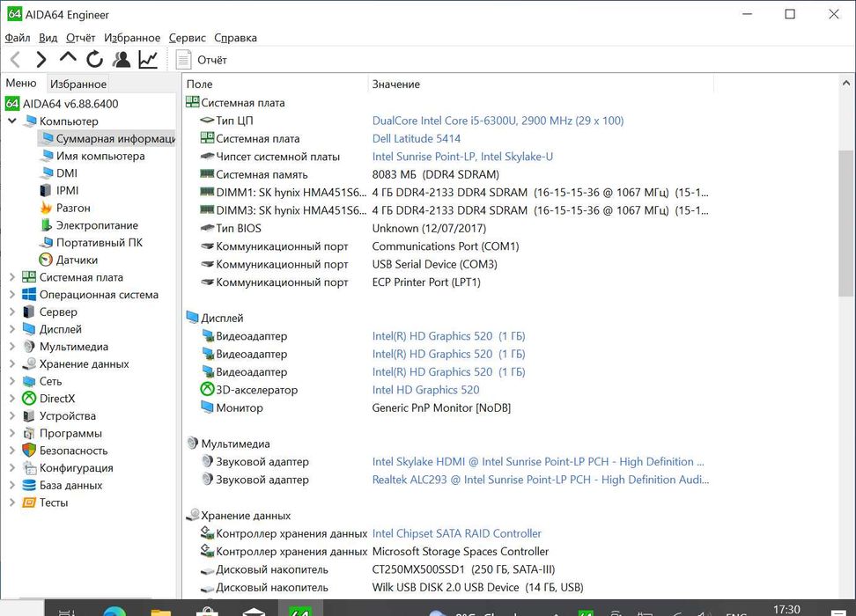The image size is (856, 616).
Task: Go forward with the right arrow toolbar button
Action: (41, 59)
